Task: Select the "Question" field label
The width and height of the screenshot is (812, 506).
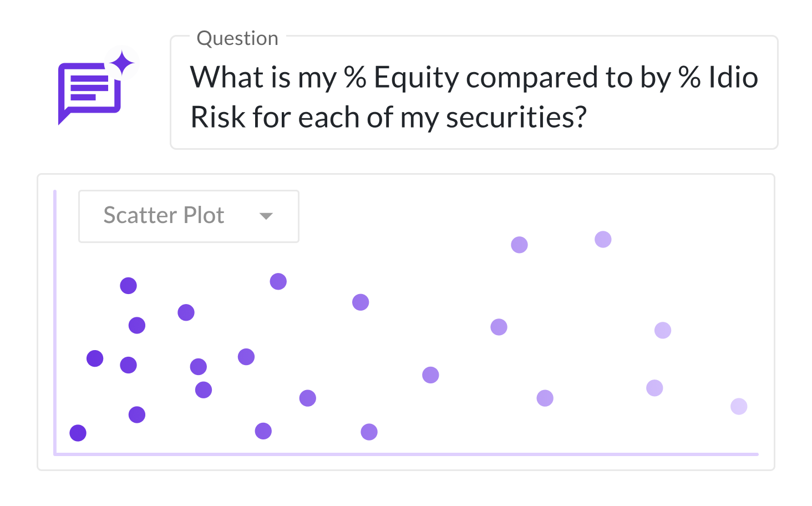Action: tap(237, 38)
